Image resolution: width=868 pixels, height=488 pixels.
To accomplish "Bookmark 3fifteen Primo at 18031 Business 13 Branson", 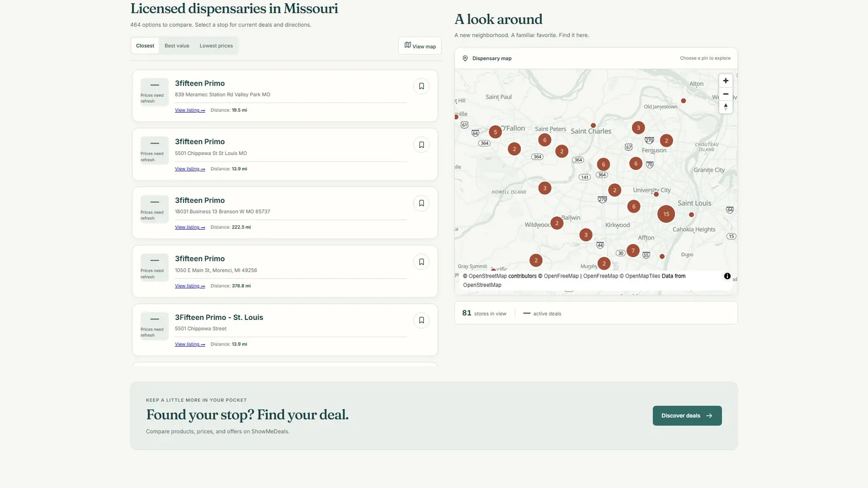I will pos(422,203).
